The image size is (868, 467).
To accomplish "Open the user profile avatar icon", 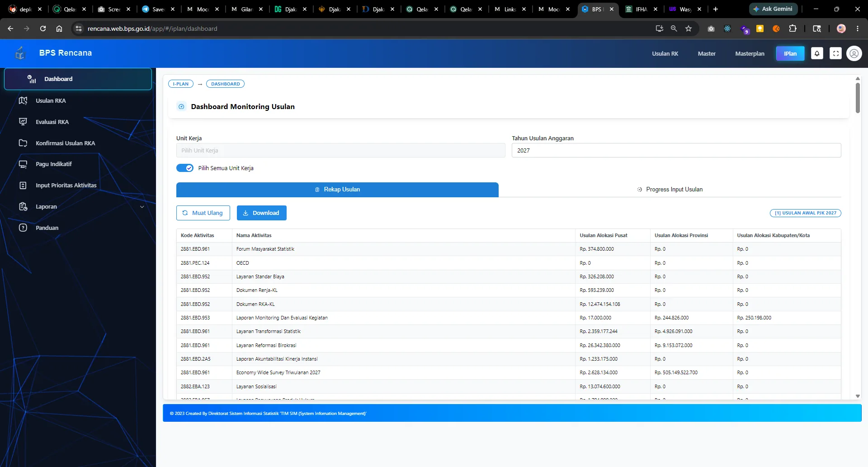I will point(854,53).
